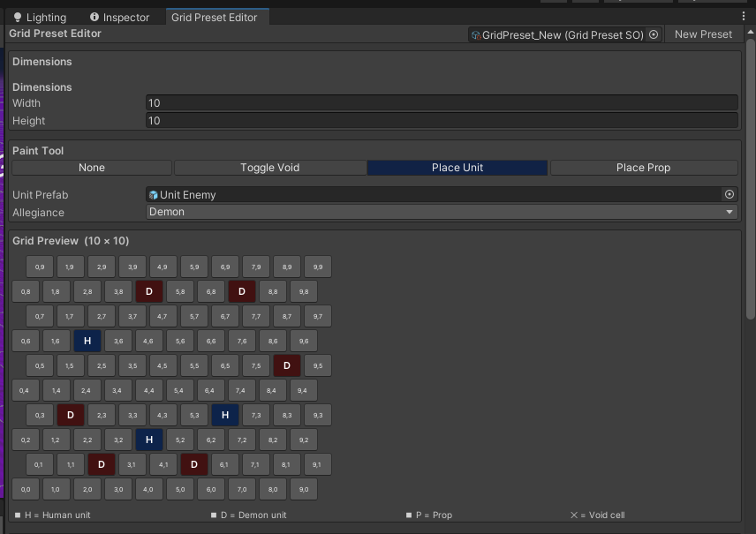Click grid cell 2,9
Screen dimensions: 756x534
(102, 267)
